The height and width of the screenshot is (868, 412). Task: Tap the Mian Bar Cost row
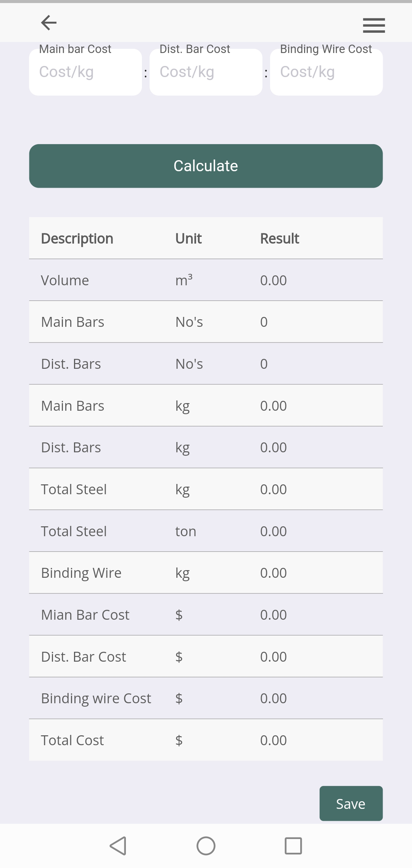tap(206, 615)
